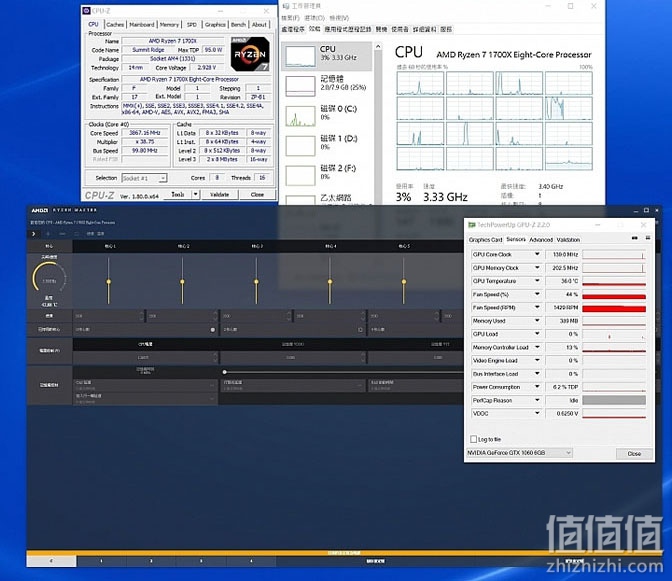Open the 選項(O) menu in Task Manager

pos(315,18)
